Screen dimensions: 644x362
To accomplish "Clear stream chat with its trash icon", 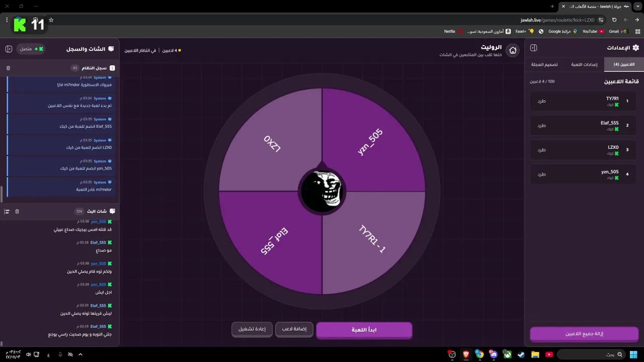I will (17, 211).
